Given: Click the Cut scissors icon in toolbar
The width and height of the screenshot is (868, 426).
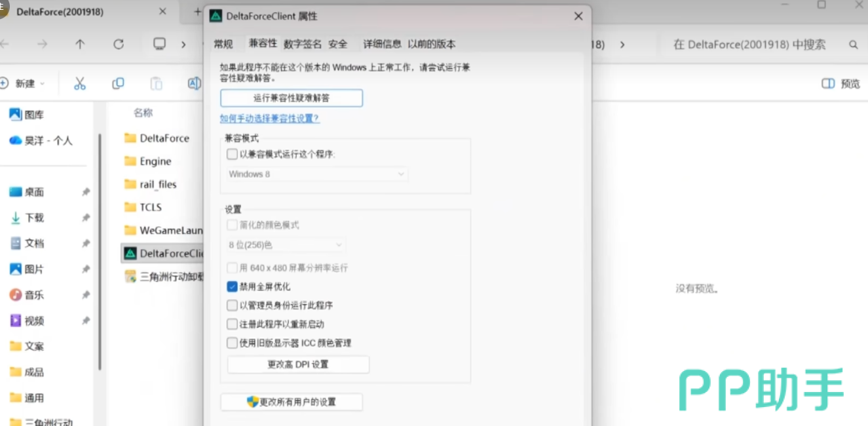Looking at the screenshot, I should pyautogui.click(x=80, y=83).
